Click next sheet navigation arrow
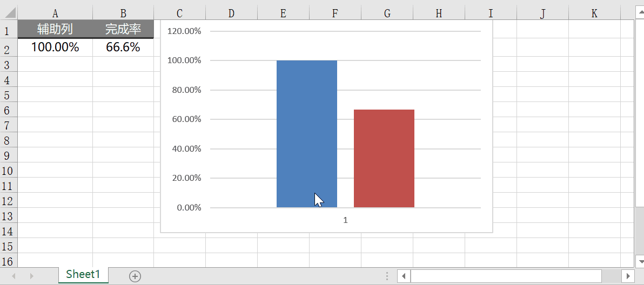 point(32,276)
